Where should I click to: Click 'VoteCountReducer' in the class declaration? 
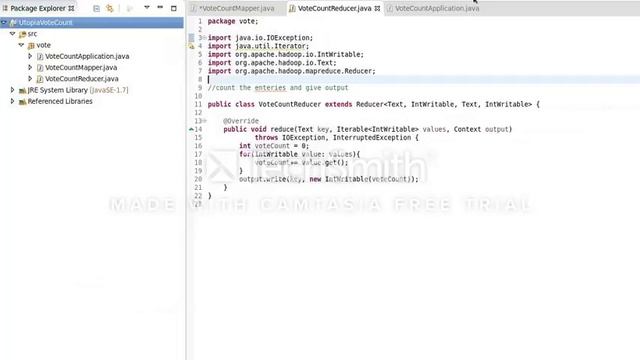pos(289,104)
